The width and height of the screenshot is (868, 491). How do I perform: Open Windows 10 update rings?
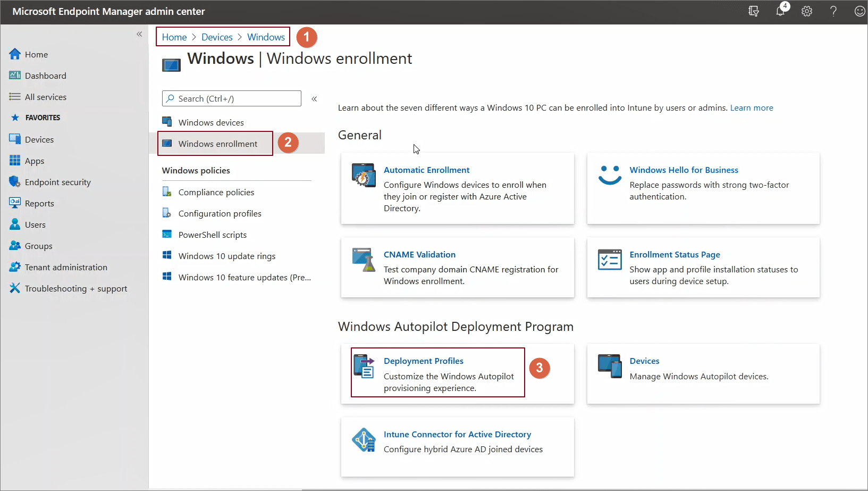227,256
